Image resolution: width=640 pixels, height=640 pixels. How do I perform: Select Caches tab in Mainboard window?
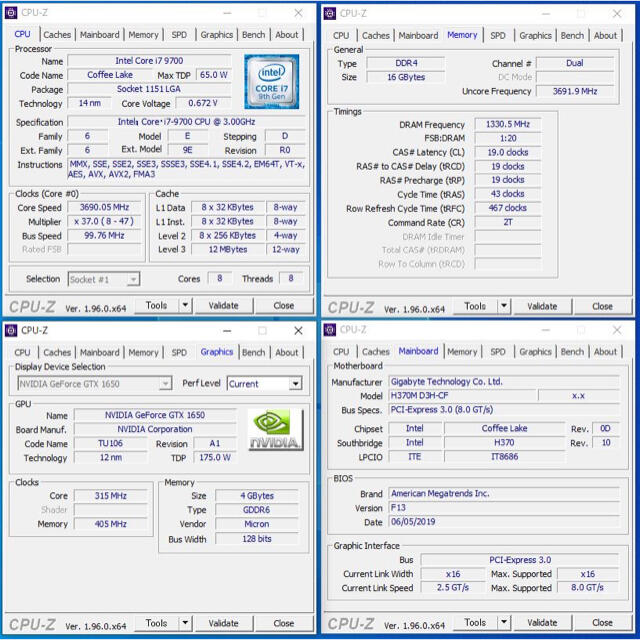pyautogui.click(x=376, y=351)
